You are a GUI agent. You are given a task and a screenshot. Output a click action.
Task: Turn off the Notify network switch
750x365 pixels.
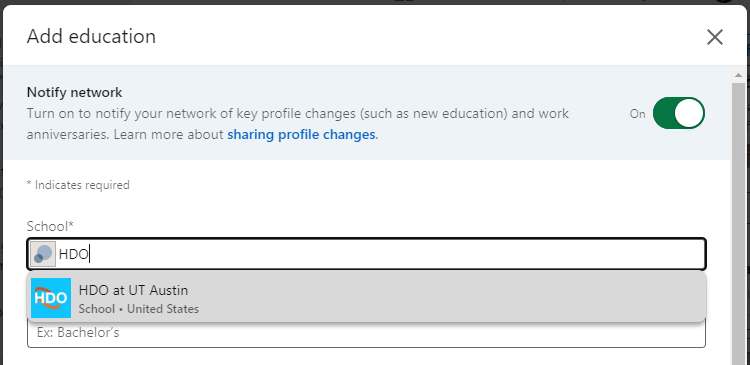coord(679,113)
